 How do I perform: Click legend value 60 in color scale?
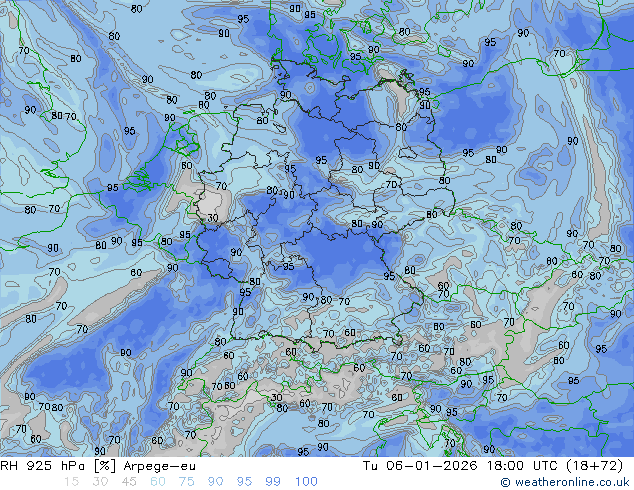click(x=158, y=482)
